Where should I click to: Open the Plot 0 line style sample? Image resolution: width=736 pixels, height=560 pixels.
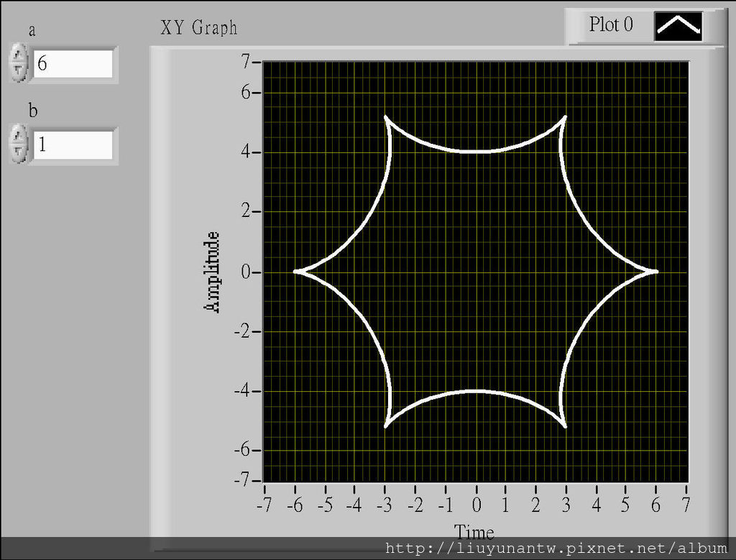678,27
